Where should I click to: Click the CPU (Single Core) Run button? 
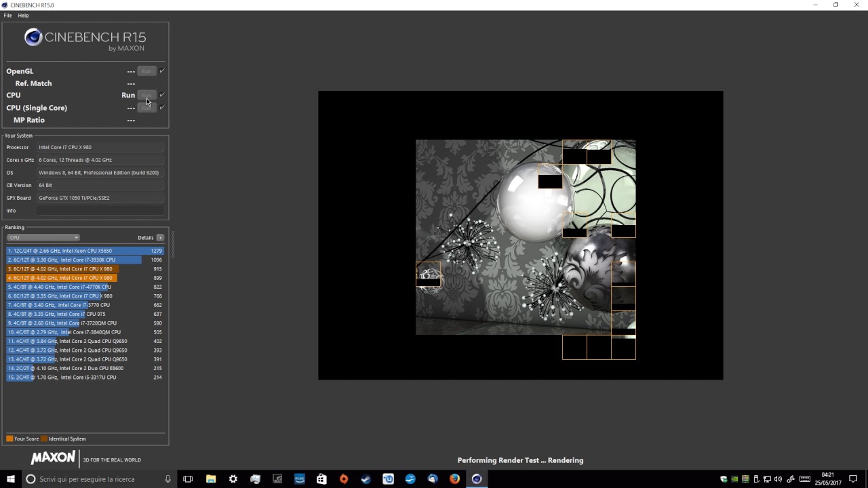146,108
